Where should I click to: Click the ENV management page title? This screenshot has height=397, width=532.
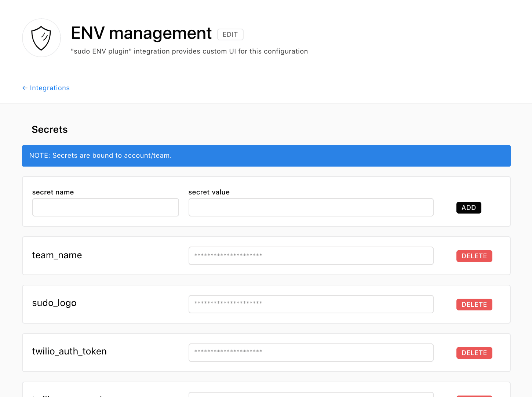(141, 33)
